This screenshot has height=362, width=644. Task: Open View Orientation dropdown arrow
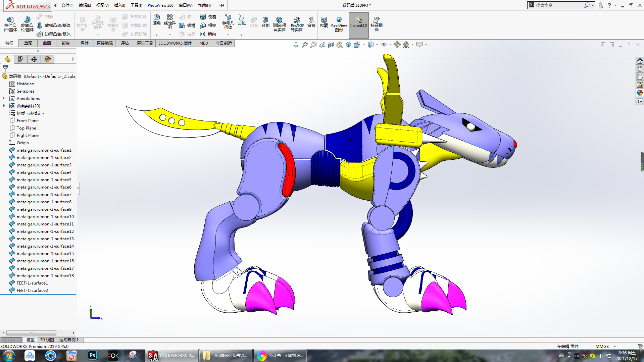point(363,45)
